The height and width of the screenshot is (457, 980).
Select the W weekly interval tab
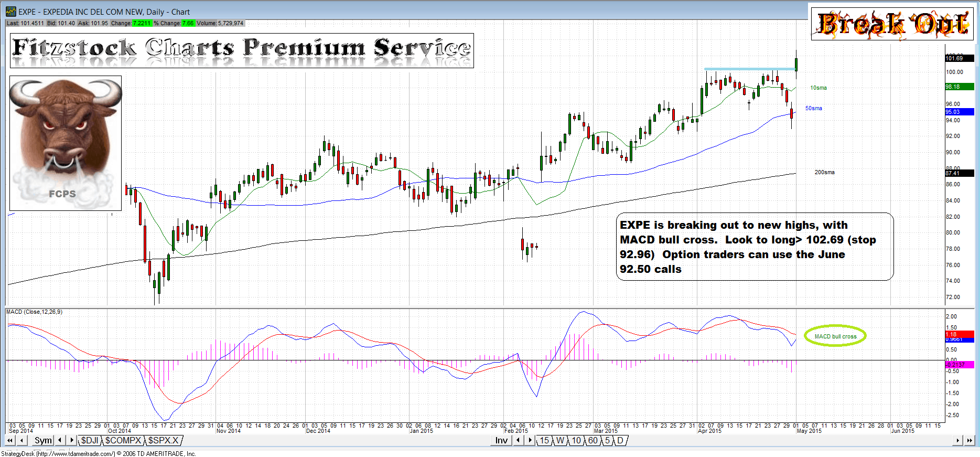click(x=560, y=441)
